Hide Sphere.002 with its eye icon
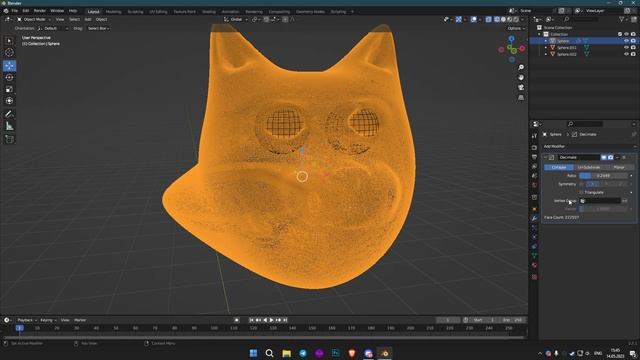Viewport: 640px width, 360px height. (626, 54)
